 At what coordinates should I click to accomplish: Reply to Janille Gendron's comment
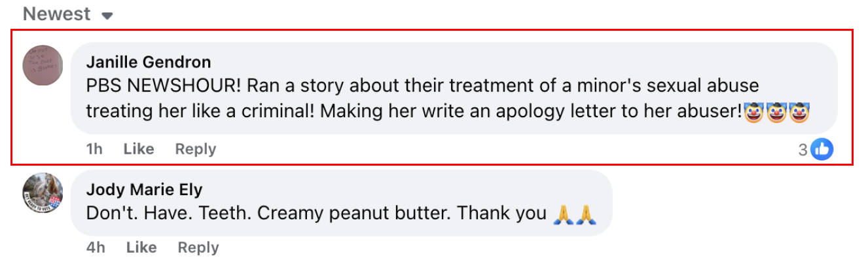(x=195, y=149)
